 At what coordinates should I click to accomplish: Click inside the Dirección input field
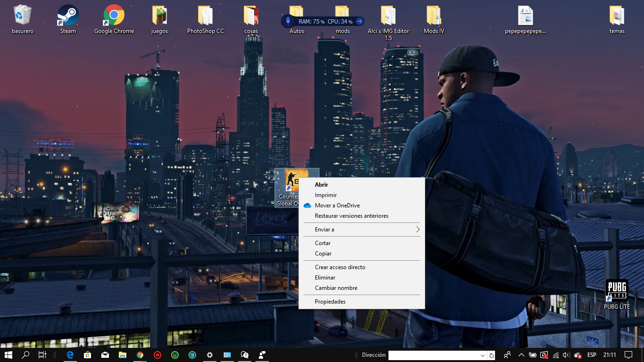434,355
